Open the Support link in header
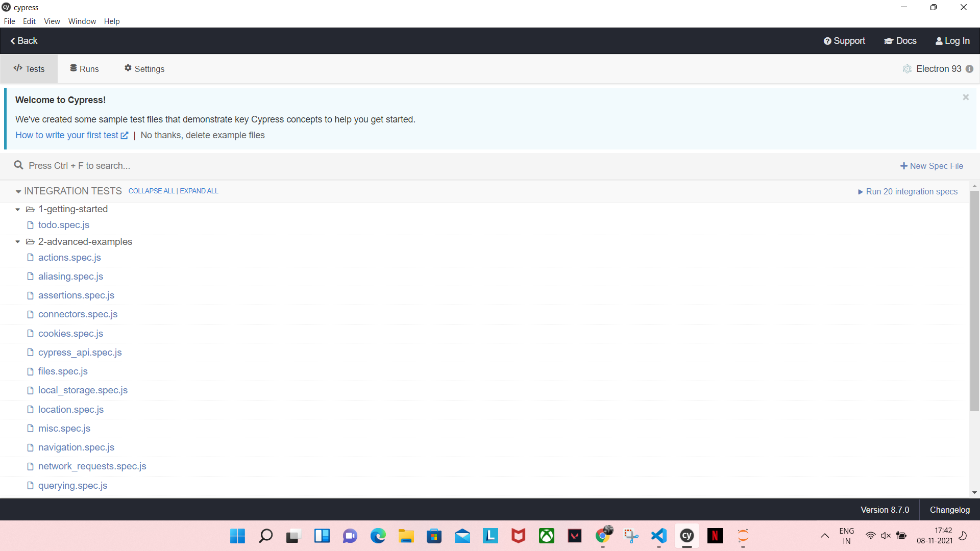The image size is (980, 551). click(844, 41)
